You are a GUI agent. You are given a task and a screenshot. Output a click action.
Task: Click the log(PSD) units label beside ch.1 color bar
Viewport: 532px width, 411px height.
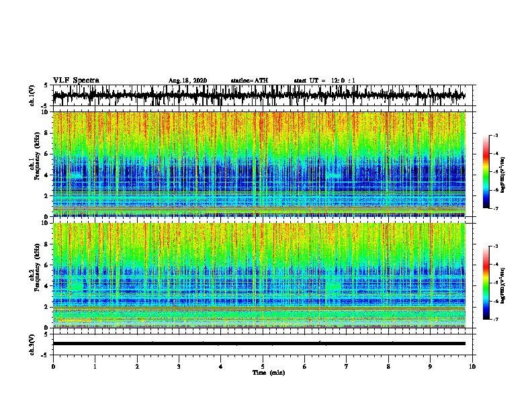503,175
